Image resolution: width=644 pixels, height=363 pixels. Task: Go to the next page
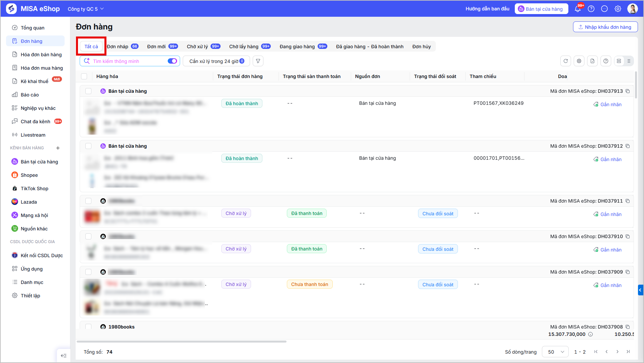[x=617, y=352]
